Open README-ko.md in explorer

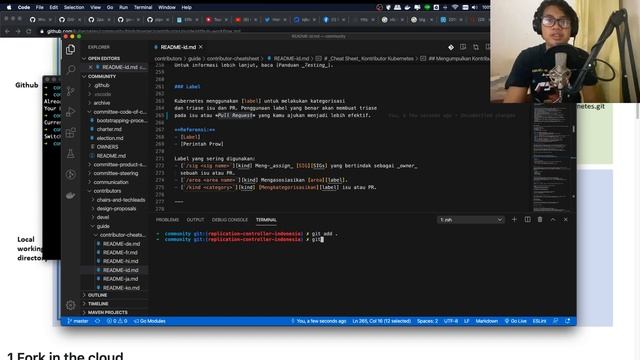[x=121, y=288]
